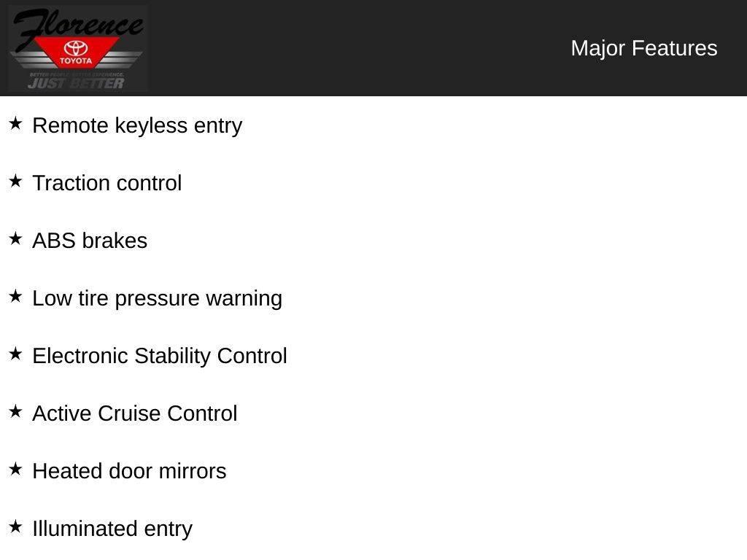Viewport: 747px width, 560px height.
Task: Click the star beside Active Cruise Control
Action: click(15, 412)
